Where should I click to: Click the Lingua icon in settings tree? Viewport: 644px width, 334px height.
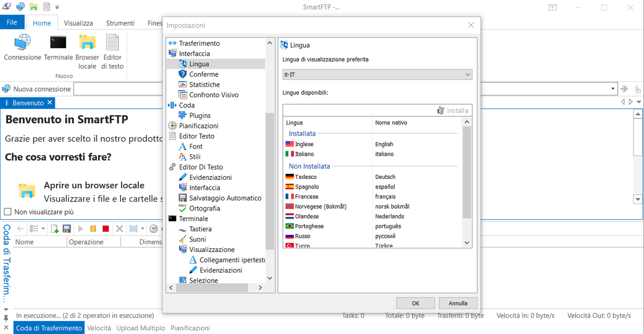(x=183, y=64)
